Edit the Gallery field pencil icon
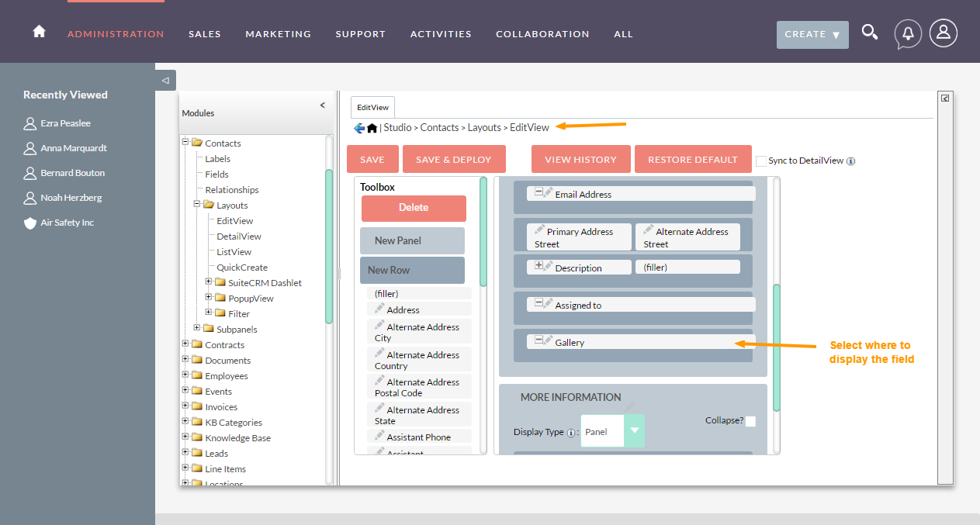 tap(548, 340)
